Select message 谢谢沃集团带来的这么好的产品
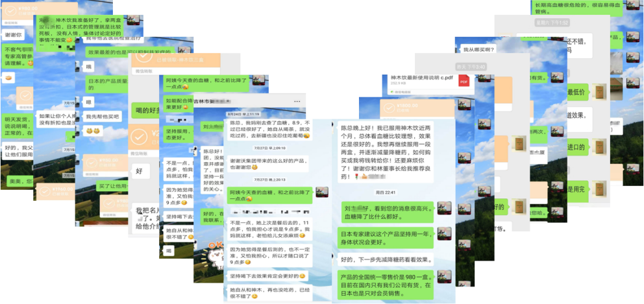644x304 pixels. pyautogui.click(x=267, y=163)
